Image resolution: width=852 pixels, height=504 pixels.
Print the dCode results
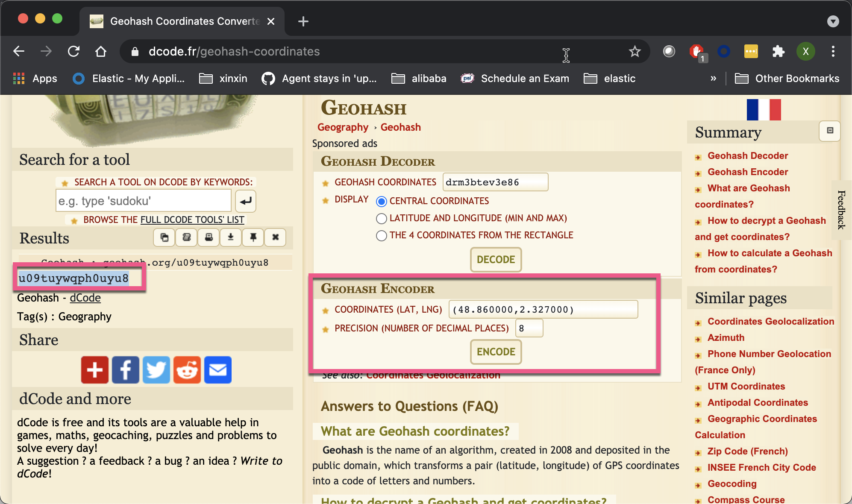click(209, 238)
